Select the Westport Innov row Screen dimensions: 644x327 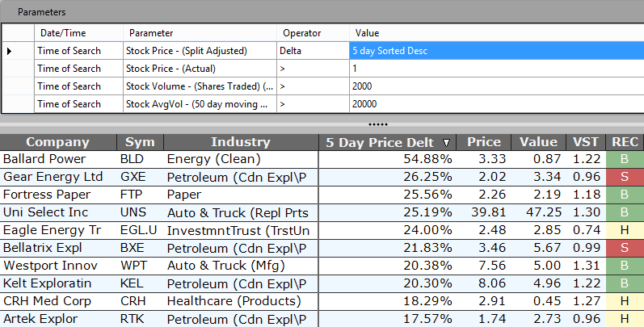pos(322,266)
